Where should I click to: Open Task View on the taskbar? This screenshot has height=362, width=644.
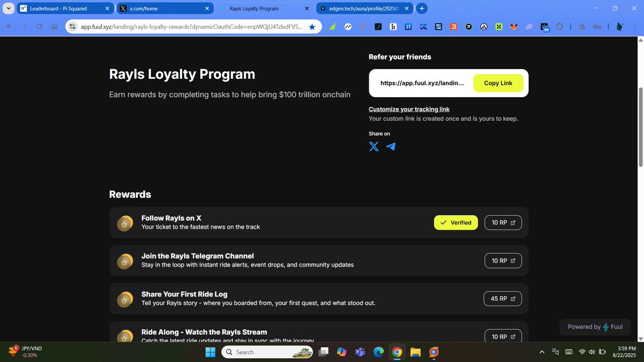click(324, 352)
